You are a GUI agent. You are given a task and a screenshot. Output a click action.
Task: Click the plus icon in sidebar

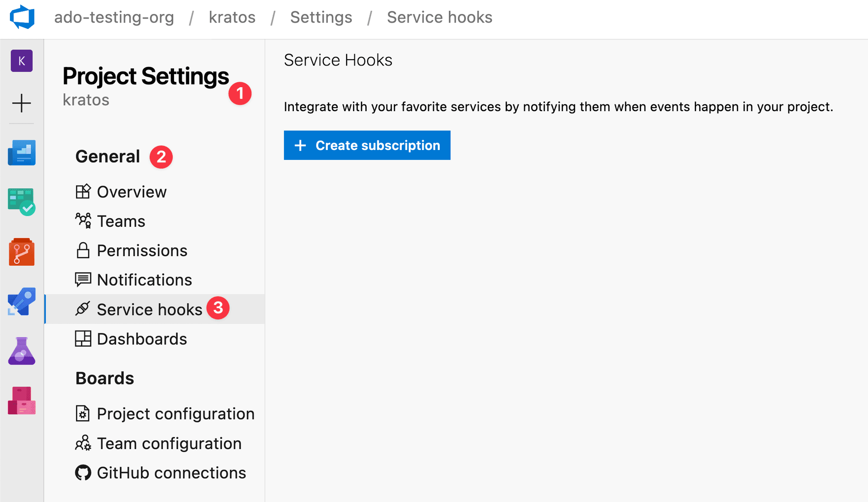coord(22,103)
